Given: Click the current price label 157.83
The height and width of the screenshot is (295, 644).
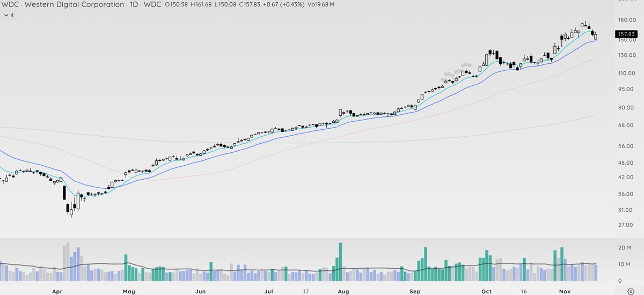Looking at the screenshot, I should [627, 33].
